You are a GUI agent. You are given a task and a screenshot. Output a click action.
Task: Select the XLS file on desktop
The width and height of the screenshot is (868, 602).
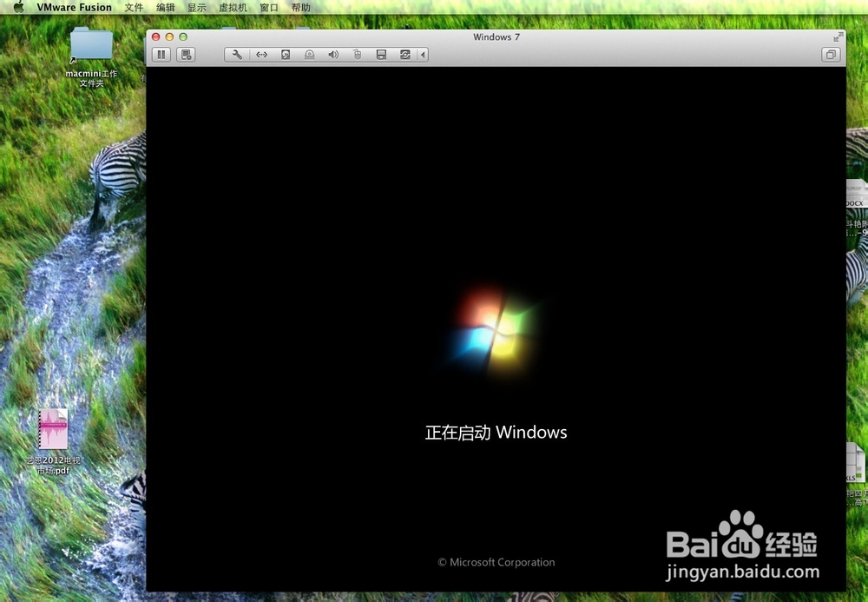tap(857, 473)
